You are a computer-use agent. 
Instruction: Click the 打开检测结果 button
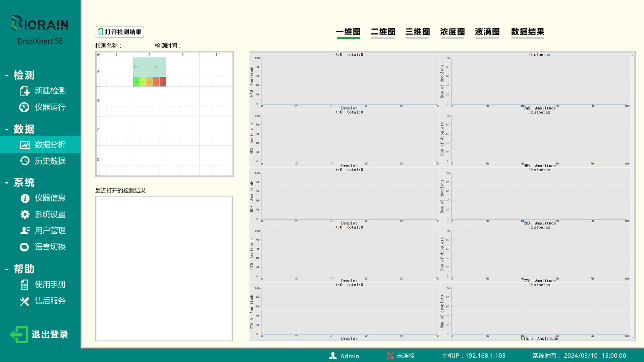pyautogui.click(x=119, y=32)
